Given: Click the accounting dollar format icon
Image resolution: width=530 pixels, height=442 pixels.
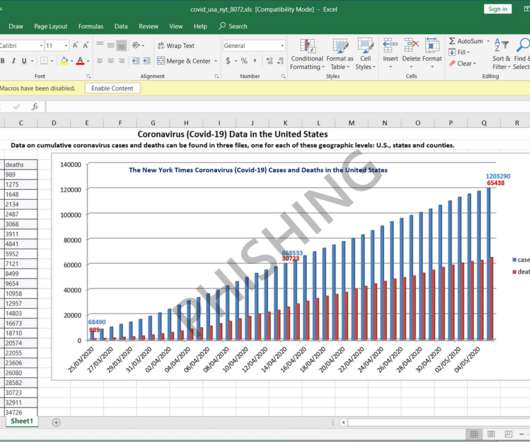Looking at the screenshot, I should point(228,61).
